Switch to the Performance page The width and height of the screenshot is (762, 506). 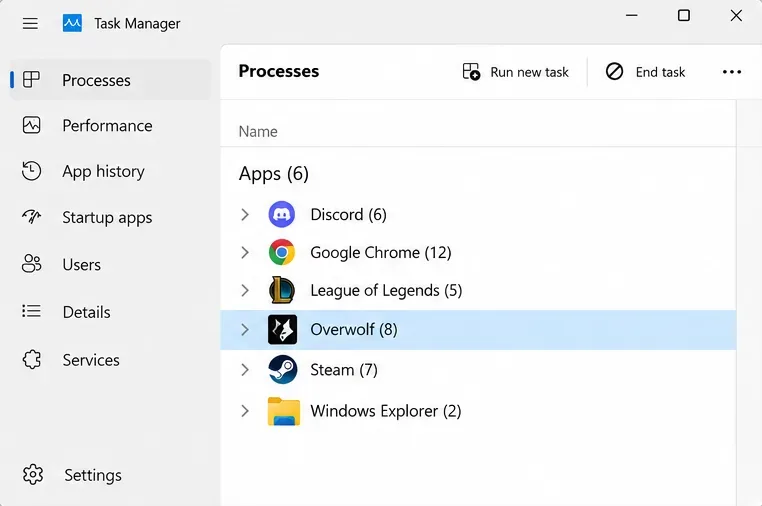111,125
